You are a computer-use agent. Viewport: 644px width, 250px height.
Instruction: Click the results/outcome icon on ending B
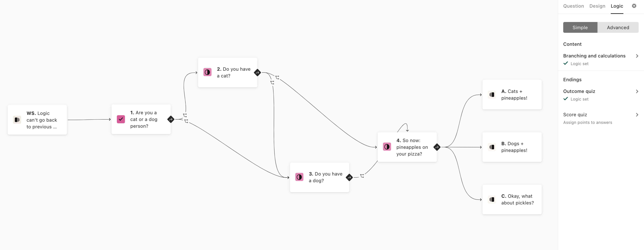[492, 147]
